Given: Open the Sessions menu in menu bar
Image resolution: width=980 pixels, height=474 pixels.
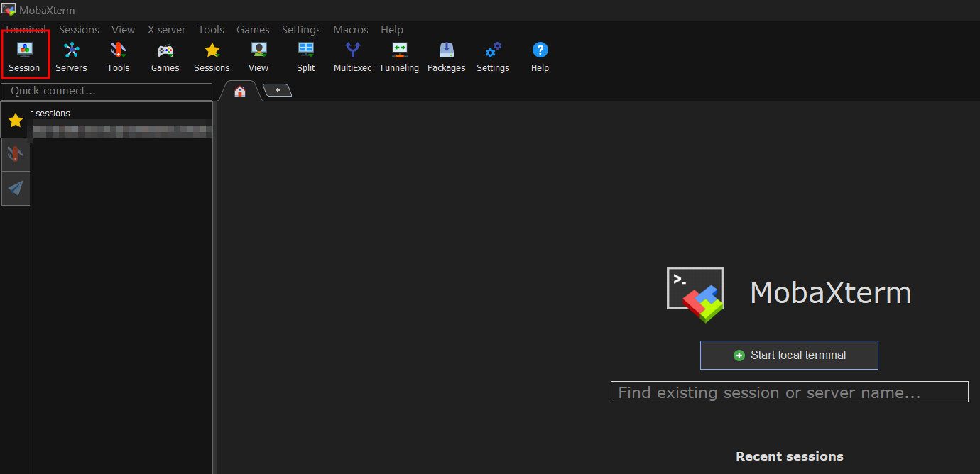Looking at the screenshot, I should pos(79,30).
